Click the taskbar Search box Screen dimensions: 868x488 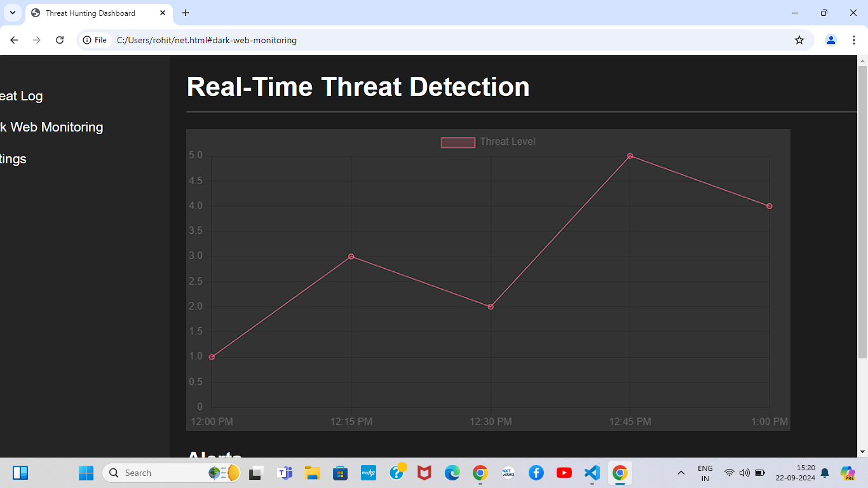[172, 473]
